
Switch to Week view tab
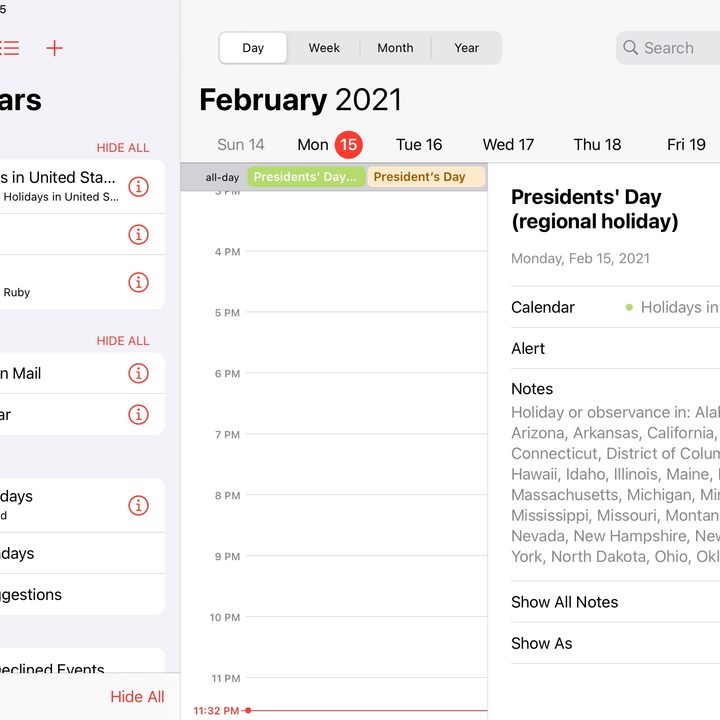324,48
